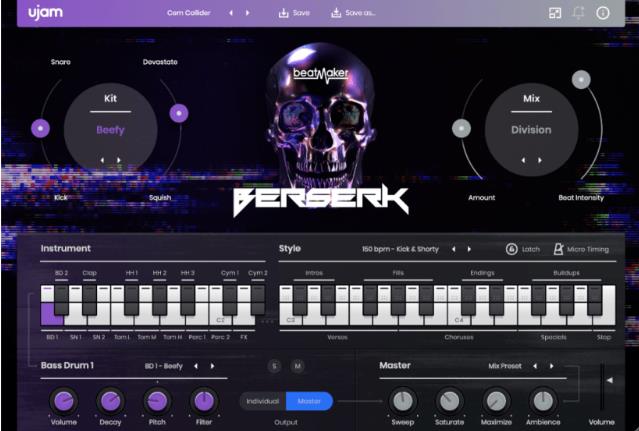Click the BD 1 purple key

[51, 314]
